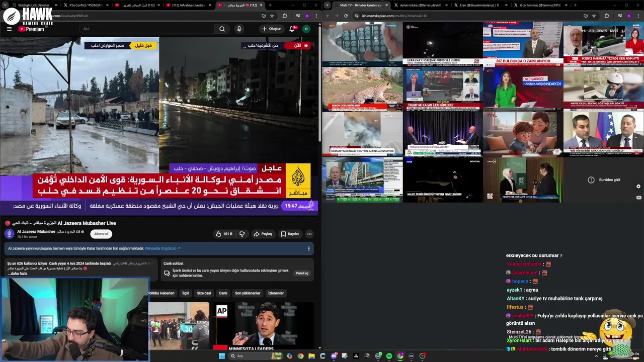Click the YouTube 'Ara' search field
The height and width of the screenshot is (362, 644).
(146, 29)
